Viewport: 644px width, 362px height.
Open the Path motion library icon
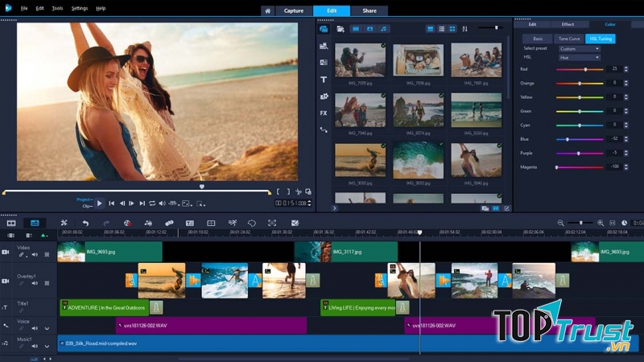coord(324,130)
